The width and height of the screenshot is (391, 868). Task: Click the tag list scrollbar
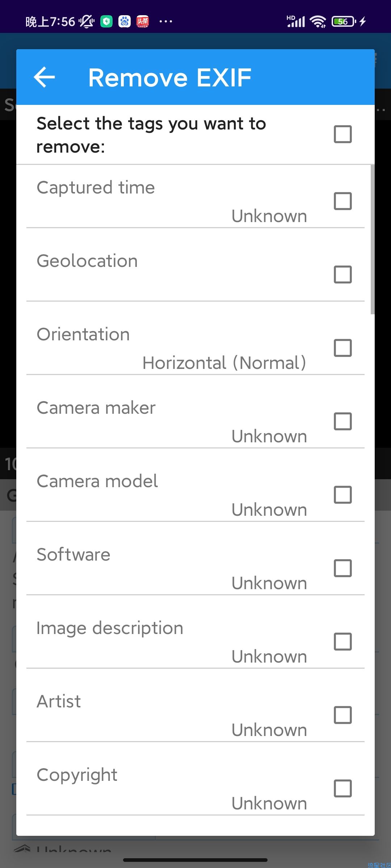click(x=373, y=239)
